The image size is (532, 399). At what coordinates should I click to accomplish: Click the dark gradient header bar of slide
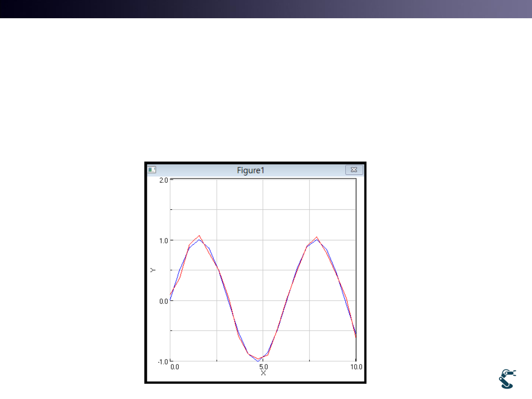click(266, 9)
